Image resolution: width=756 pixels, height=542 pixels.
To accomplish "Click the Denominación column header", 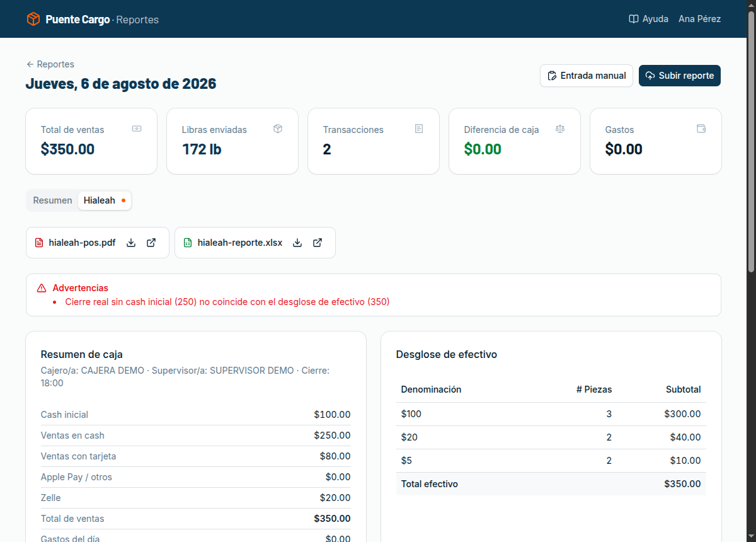I will coord(431,389).
